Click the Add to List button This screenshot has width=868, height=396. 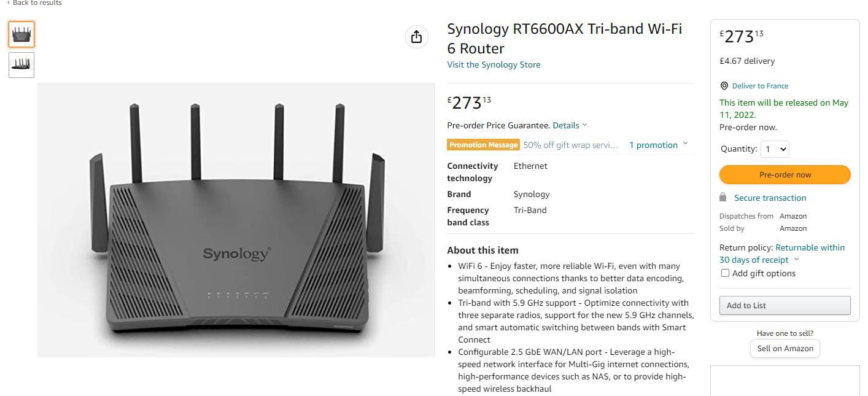(x=785, y=305)
